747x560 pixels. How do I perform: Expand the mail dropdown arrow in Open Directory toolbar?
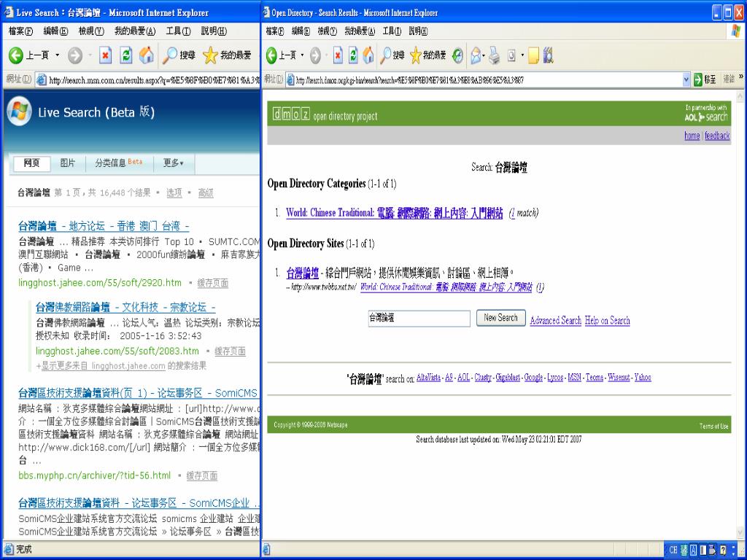484,56
